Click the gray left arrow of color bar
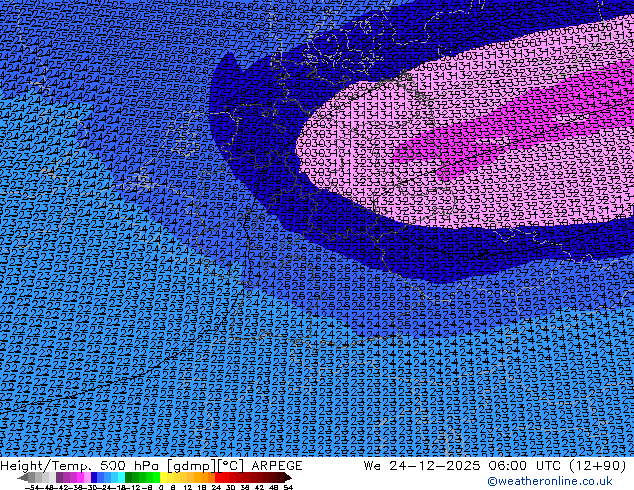634x490 pixels. coord(23,478)
